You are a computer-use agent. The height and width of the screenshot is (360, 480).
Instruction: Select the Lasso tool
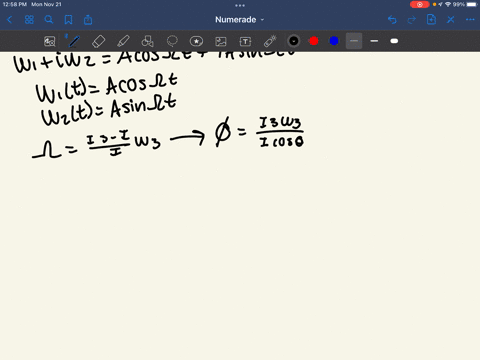[172, 41]
